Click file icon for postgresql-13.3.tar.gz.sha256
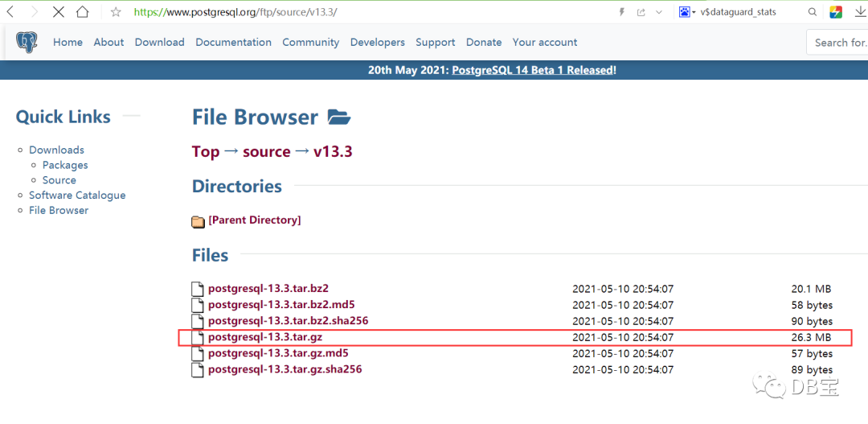The height and width of the screenshot is (424, 868). pyautogui.click(x=197, y=369)
